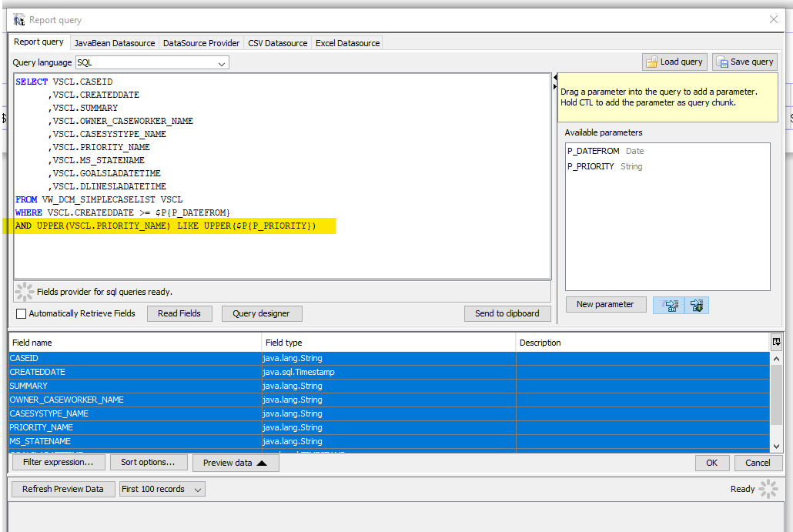793x532 pixels.
Task: Click the fields table scrollbar up arrow
Action: coord(776,359)
